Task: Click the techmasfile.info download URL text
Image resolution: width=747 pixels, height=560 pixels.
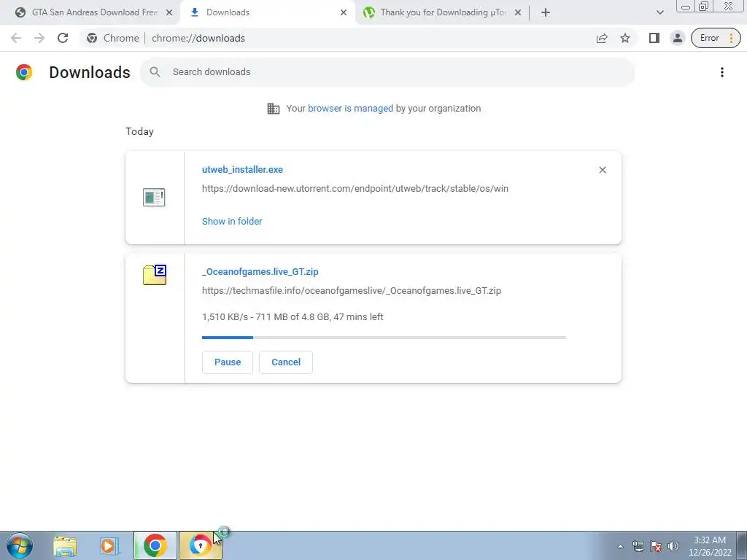Action: (x=352, y=290)
